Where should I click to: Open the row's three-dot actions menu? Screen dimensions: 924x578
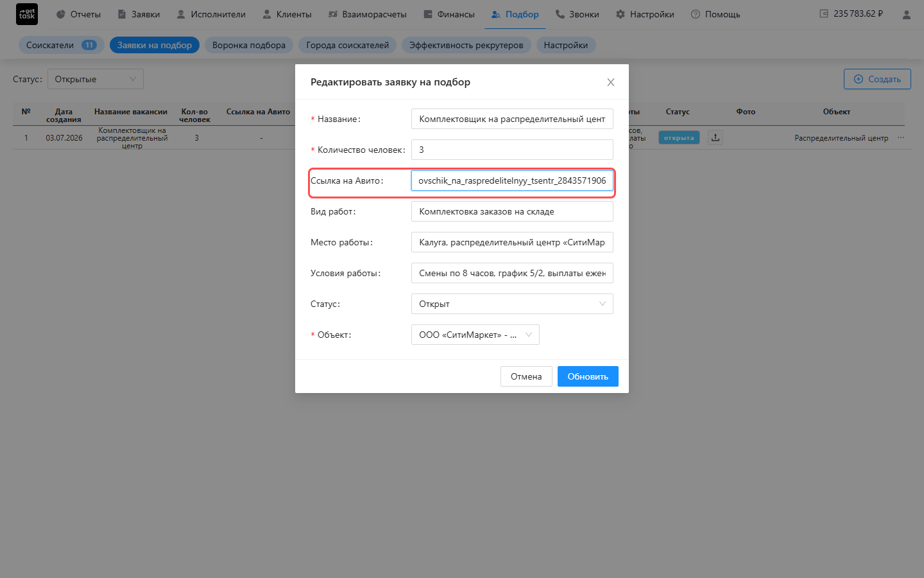901,137
